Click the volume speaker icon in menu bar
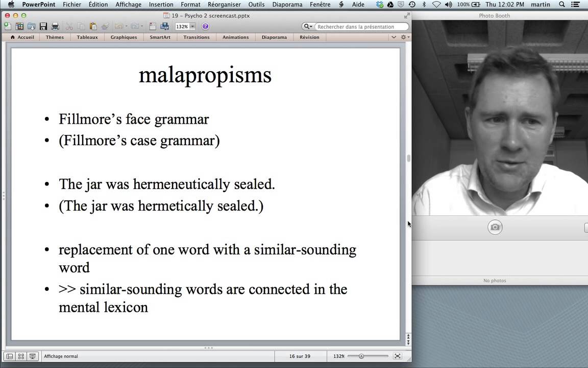This screenshot has height=368, width=588. [x=448, y=5]
